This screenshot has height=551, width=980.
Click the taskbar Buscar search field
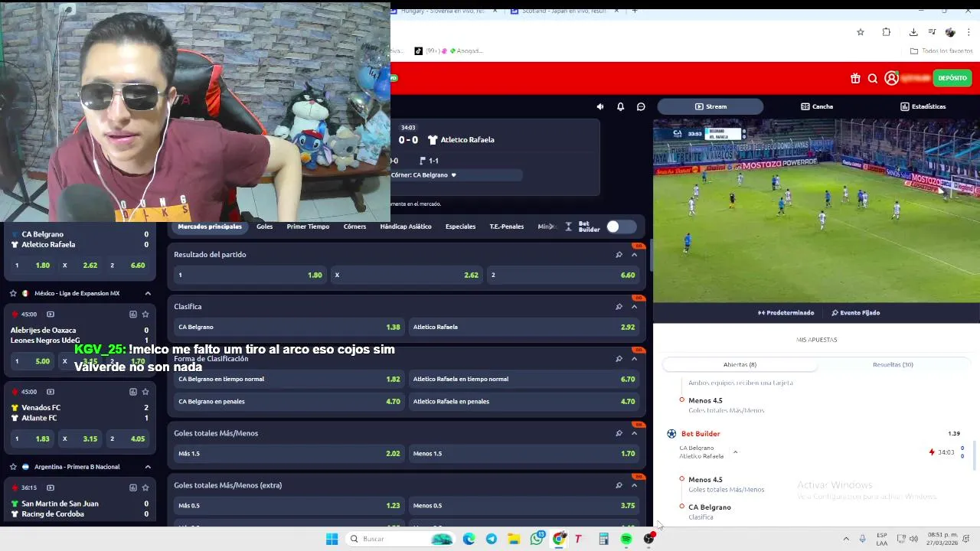[x=400, y=539]
